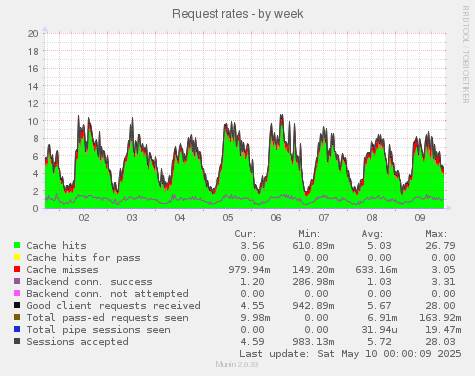This screenshot has width=475, height=376.
Task: Click the green Cache hits color swatch
Action: tap(17, 245)
